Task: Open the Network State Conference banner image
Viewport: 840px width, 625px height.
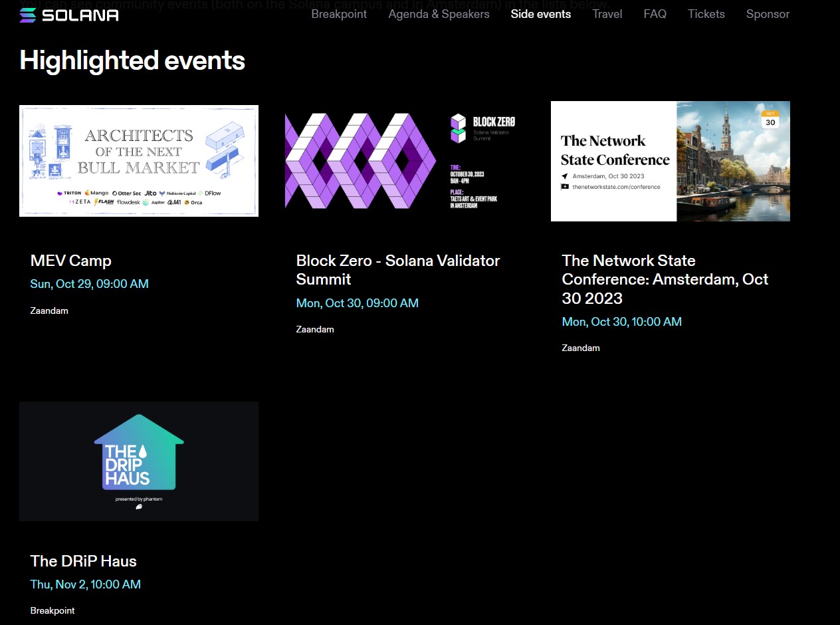Action: [670, 161]
